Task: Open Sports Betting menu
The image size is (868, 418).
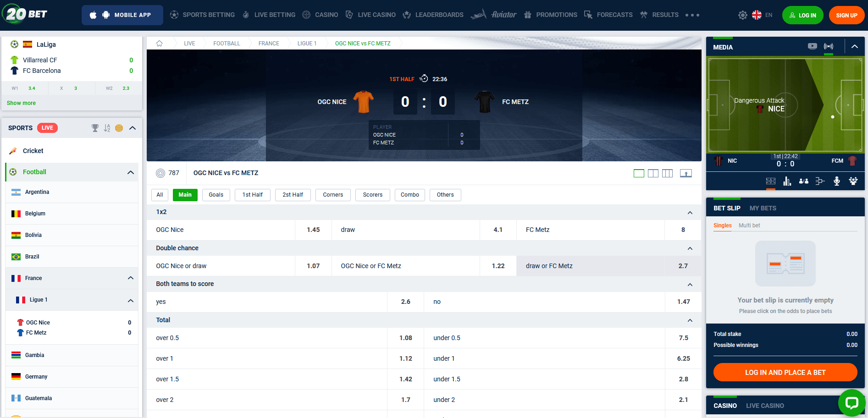Action: 202,15
